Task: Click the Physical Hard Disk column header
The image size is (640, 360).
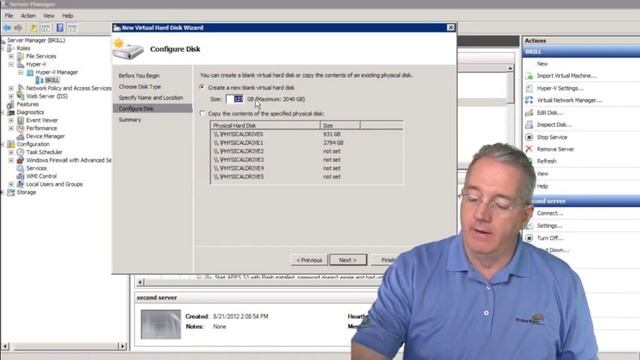Action: [x=265, y=125]
